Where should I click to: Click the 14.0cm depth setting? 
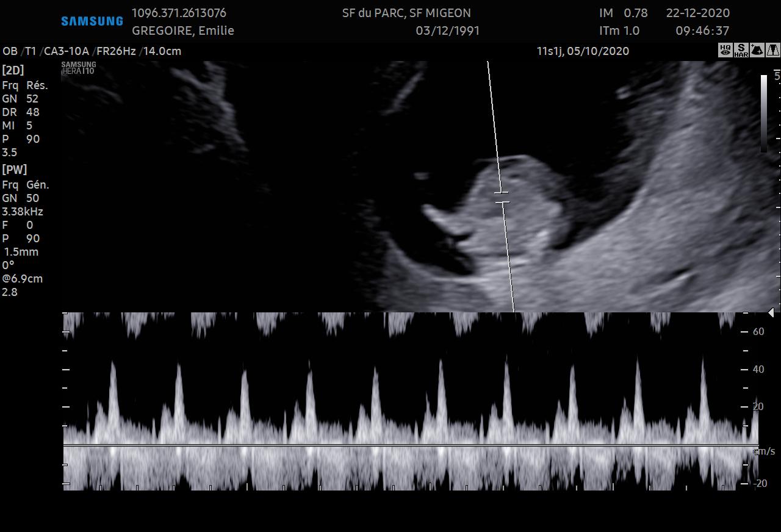(162, 51)
